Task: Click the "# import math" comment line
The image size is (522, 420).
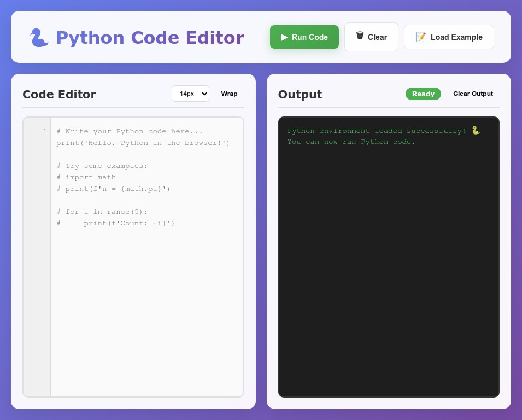Action: click(x=86, y=177)
